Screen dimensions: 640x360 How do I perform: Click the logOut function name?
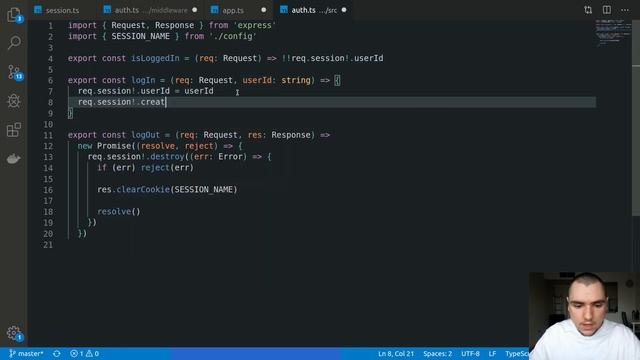(146, 135)
